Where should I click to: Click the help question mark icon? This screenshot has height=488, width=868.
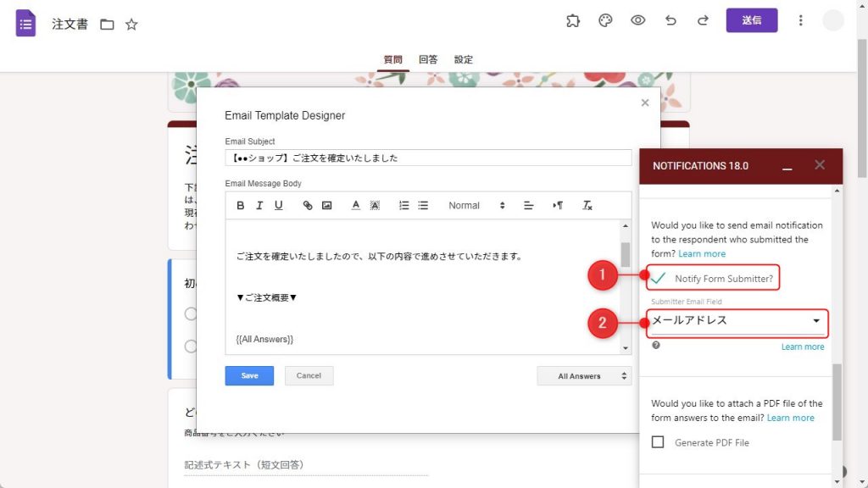click(656, 346)
